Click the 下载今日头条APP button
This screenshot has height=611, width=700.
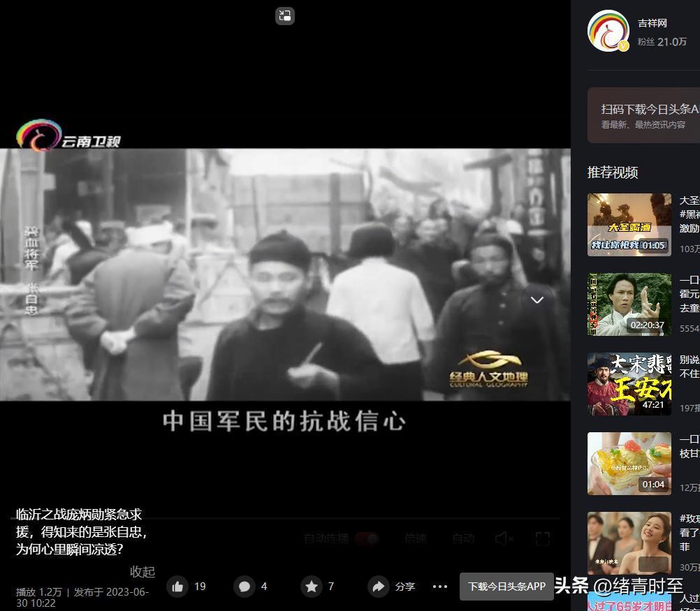pos(506,587)
